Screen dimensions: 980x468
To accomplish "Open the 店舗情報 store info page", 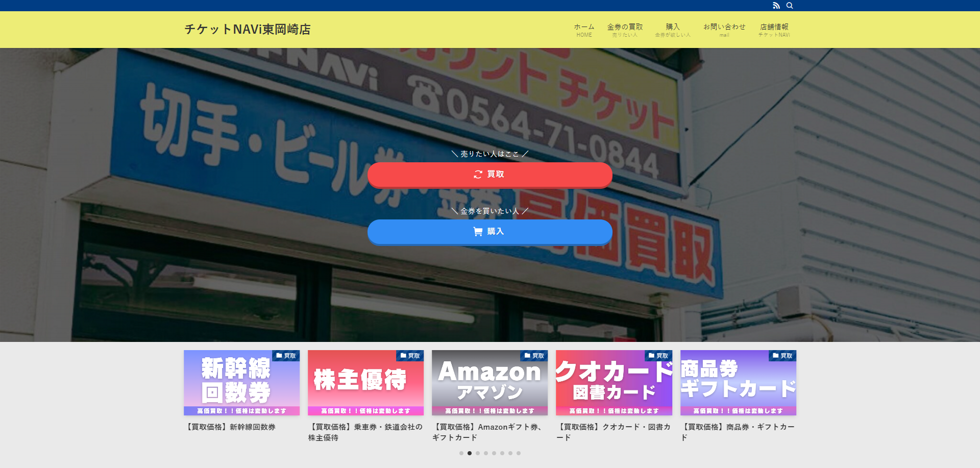I will [774, 29].
